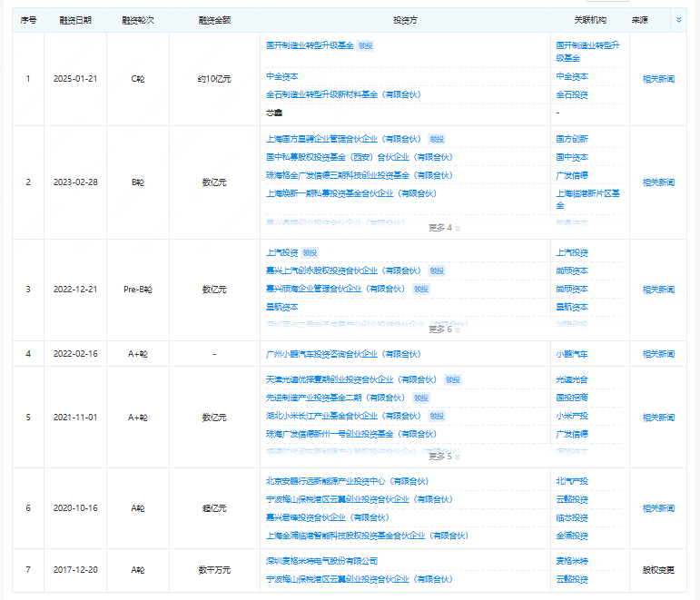The image size is (700, 600).
Task: Open associated institution 小米产投
Action: [572, 416]
